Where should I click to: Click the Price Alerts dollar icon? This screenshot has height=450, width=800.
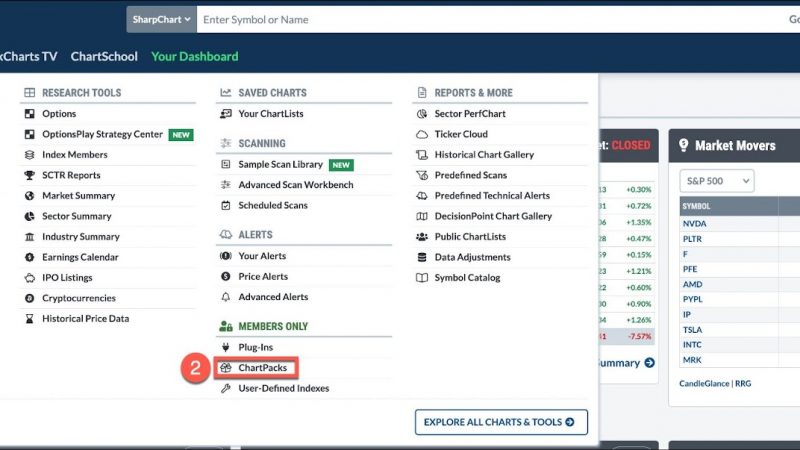tap(226, 276)
